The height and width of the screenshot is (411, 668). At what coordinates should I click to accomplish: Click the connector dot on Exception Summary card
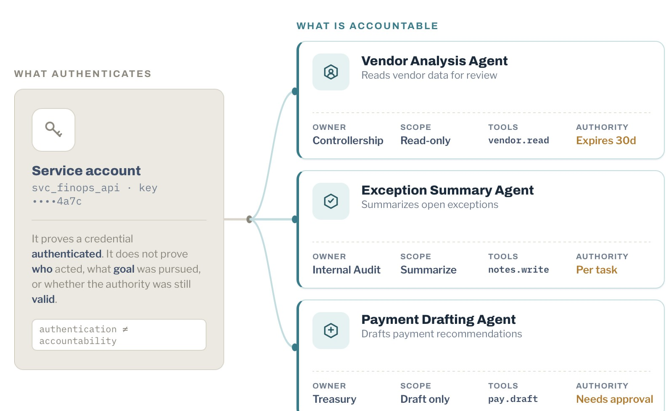(295, 219)
